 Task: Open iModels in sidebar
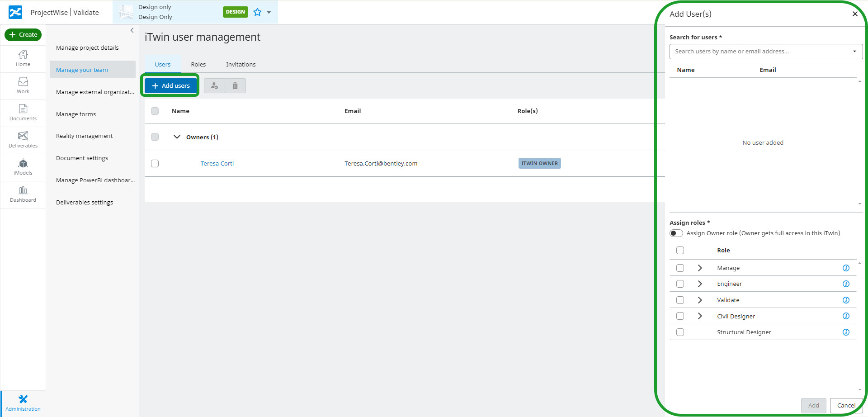pos(23,167)
